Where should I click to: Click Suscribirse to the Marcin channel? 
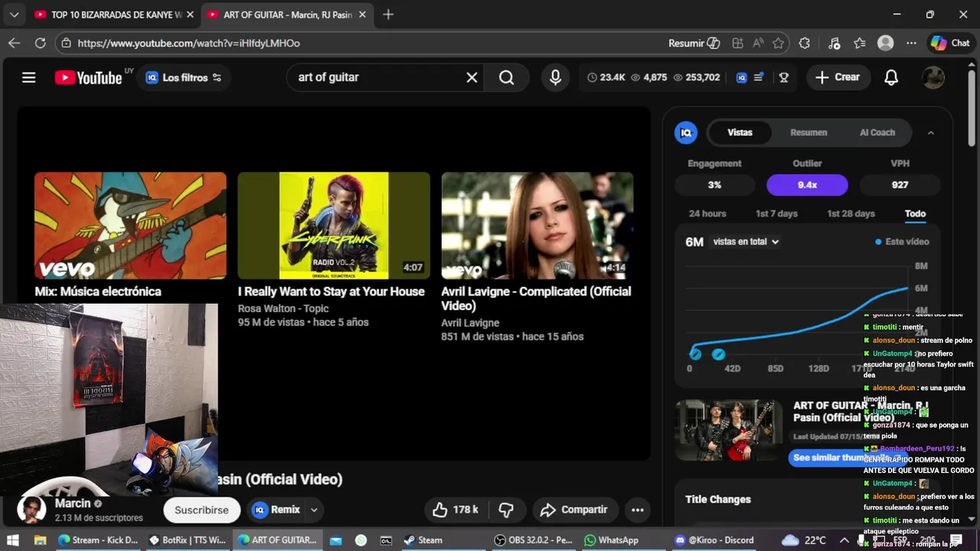[201, 510]
